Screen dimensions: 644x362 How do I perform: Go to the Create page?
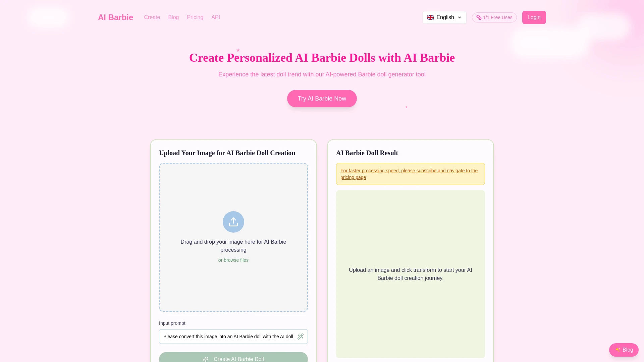pos(152,17)
